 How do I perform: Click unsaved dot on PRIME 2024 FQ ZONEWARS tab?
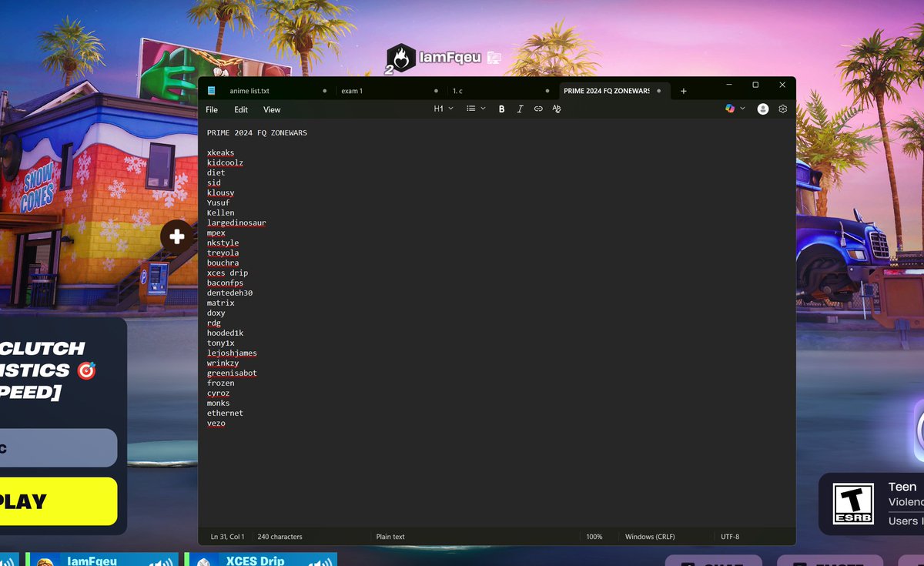(658, 91)
